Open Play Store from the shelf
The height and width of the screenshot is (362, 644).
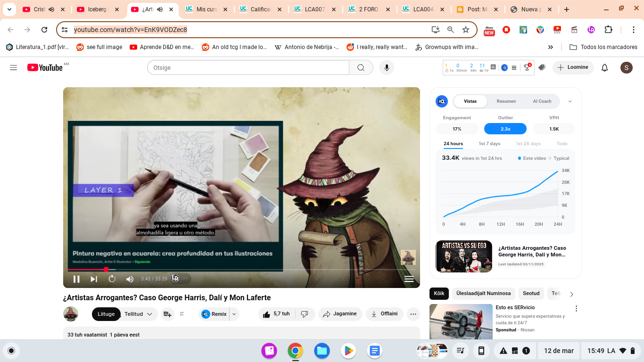click(348, 351)
